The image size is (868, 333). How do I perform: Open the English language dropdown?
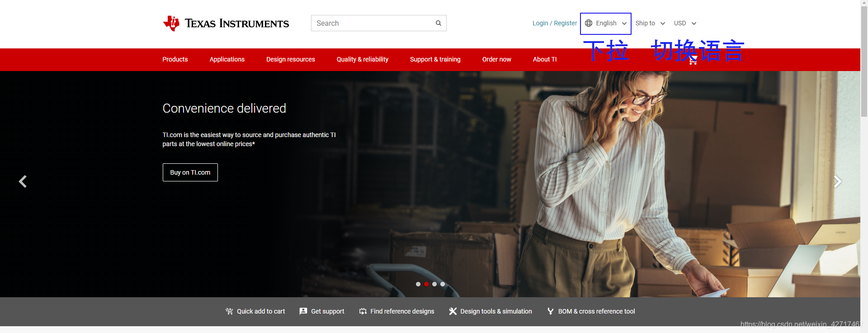(606, 24)
